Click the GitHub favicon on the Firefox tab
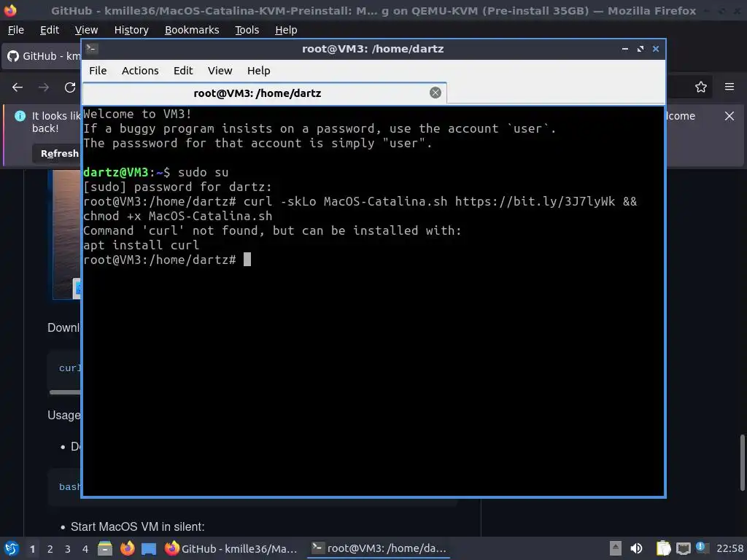This screenshot has width=747, height=560. (x=13, y=56)
